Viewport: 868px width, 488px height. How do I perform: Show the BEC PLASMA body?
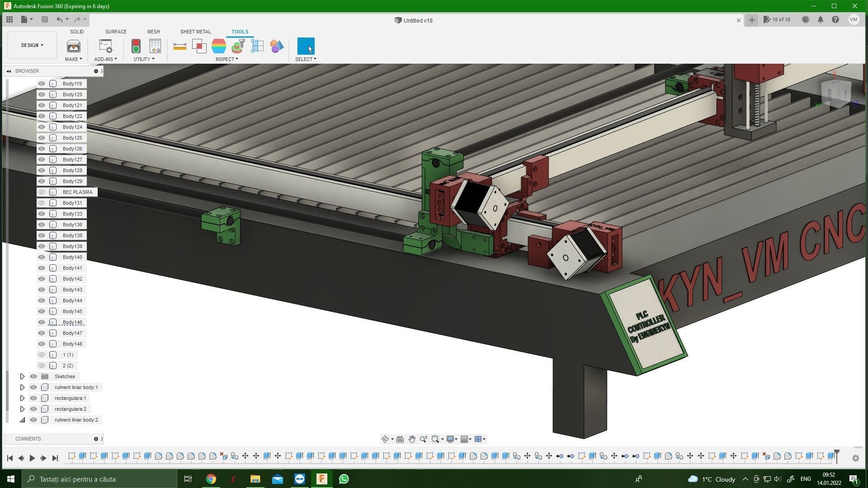pyautogui.click(x=42, y=192)
